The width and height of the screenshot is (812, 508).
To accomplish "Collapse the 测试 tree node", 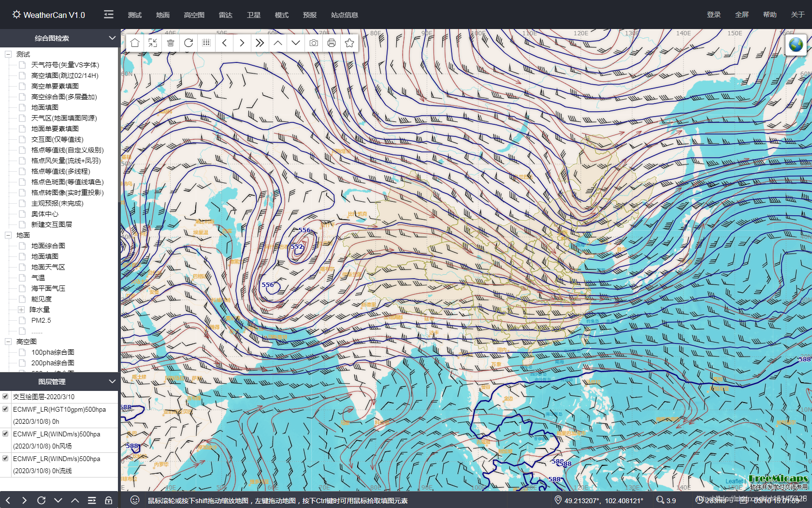I will (8, 54).
